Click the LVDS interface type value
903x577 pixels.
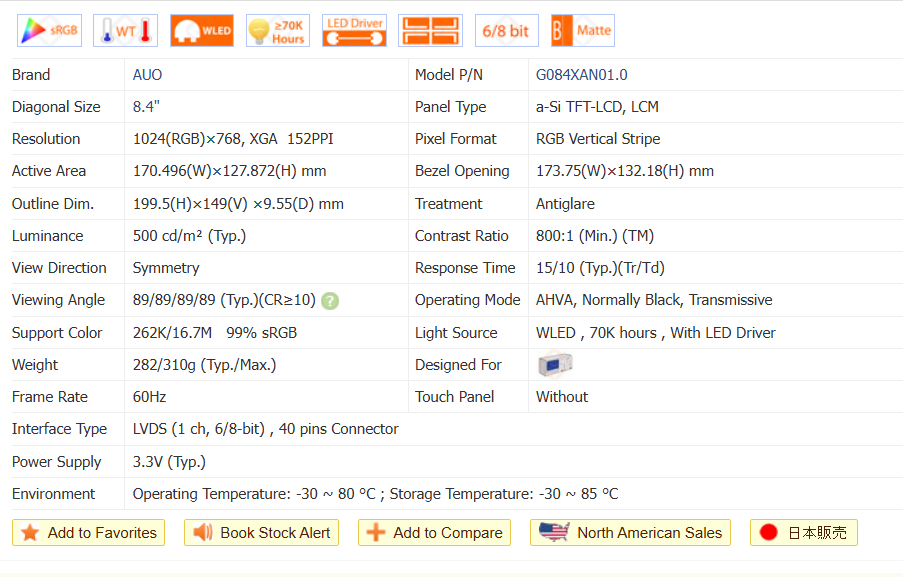265,429
